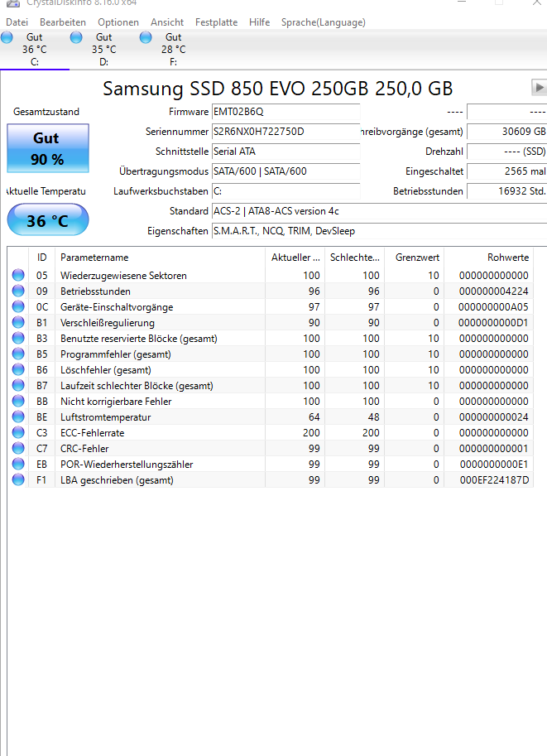Open the Optionen menu
Image resolution: width=547 pixels, height=756 pixels.
pos(118,22)
